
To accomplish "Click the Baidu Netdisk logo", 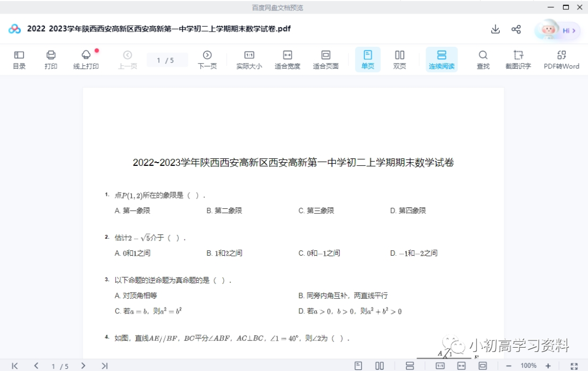I will pos(15,29).
